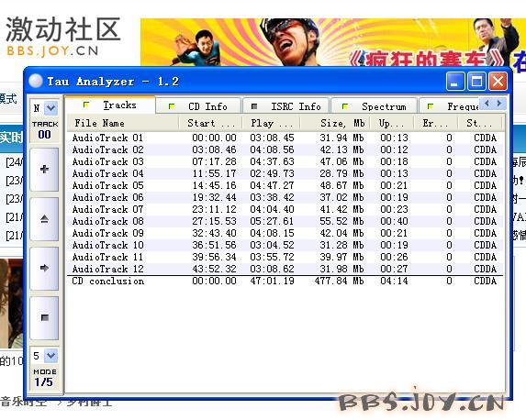The width and height of the screenshot is (526, 420).
Task: Click total size 477.84 Mb cell
Action: tap(339, 281)
